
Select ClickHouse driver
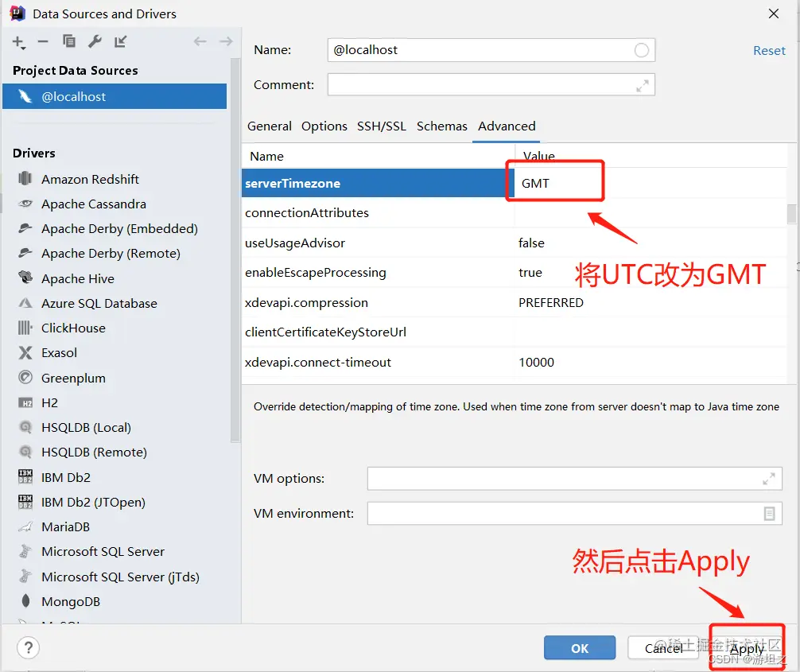point(73,328)
